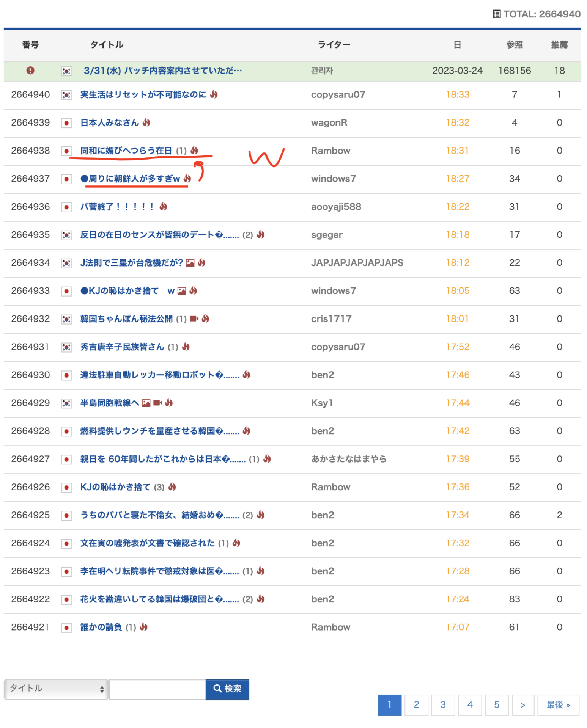Image resolution: width=587 pixels, height=728 pixels.
Task: Jump to the last page via 最後
Action: (558, 705)
